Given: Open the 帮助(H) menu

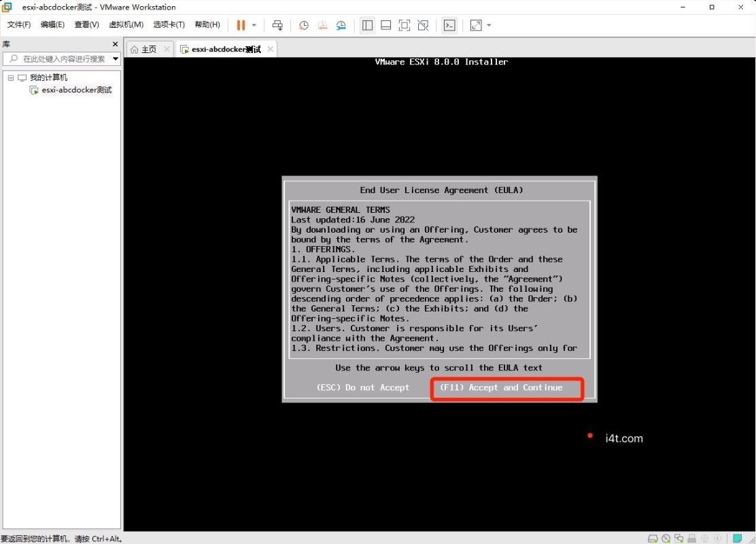Looking at the screenshot, I should point(207,24).
